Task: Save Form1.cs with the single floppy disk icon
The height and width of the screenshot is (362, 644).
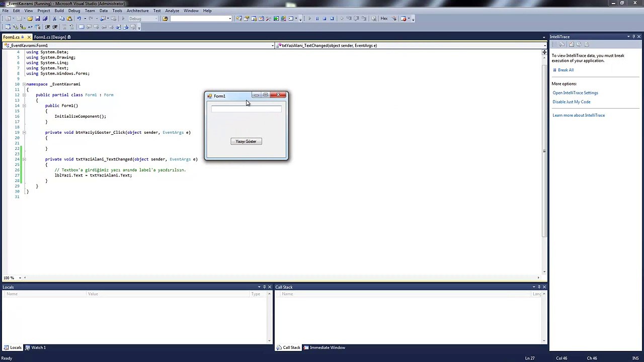Action: [x=38, y=19]
